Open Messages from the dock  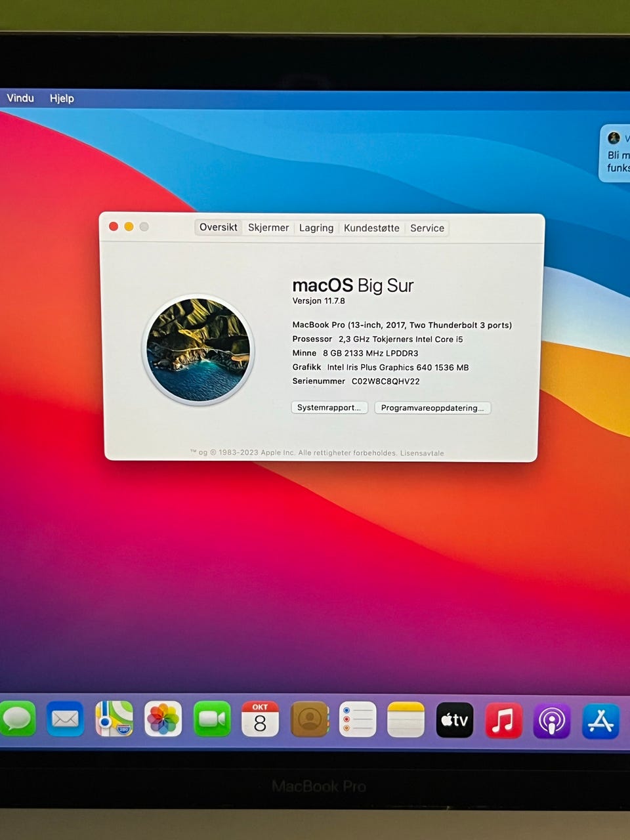click(17, 719)
